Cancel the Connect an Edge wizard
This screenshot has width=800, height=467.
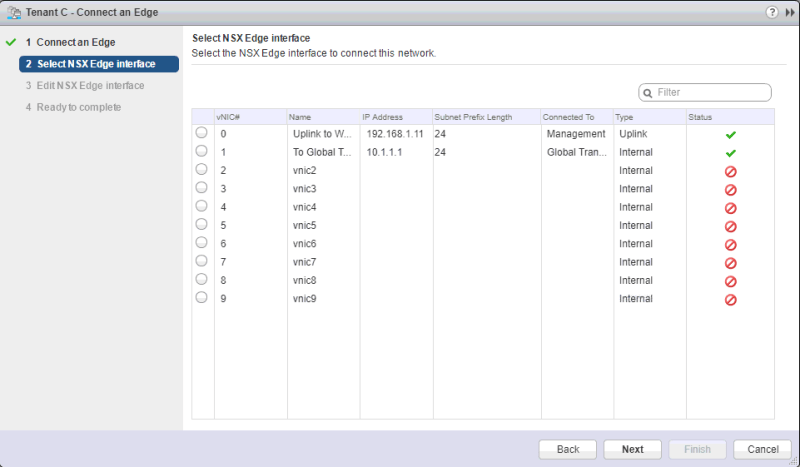coord(762,449)
